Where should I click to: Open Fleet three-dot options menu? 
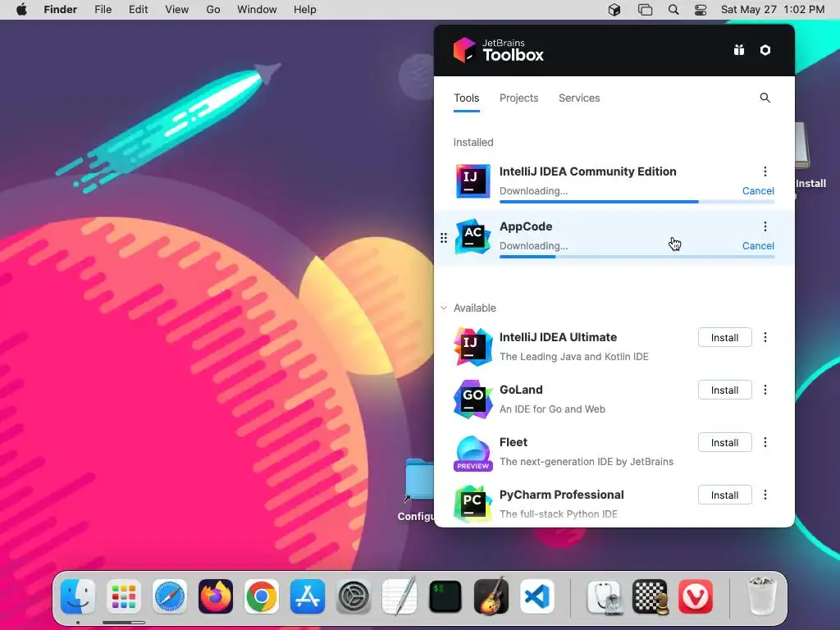pos(765,442)
